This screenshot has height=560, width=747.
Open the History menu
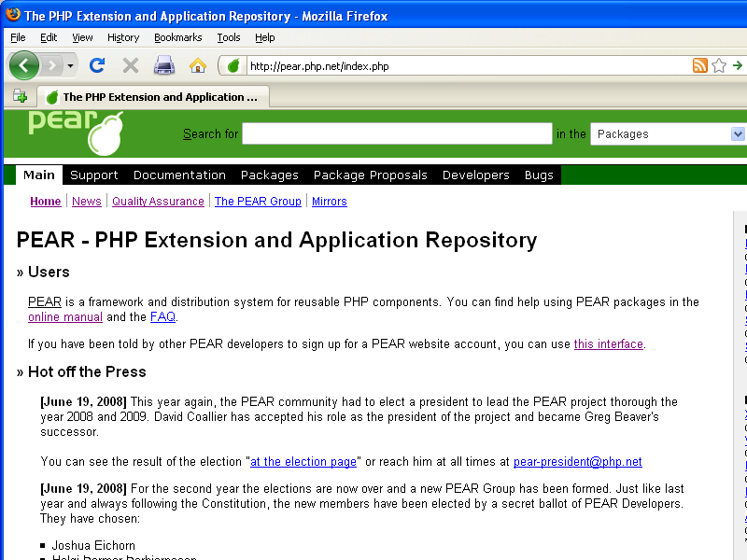(123, 37)
